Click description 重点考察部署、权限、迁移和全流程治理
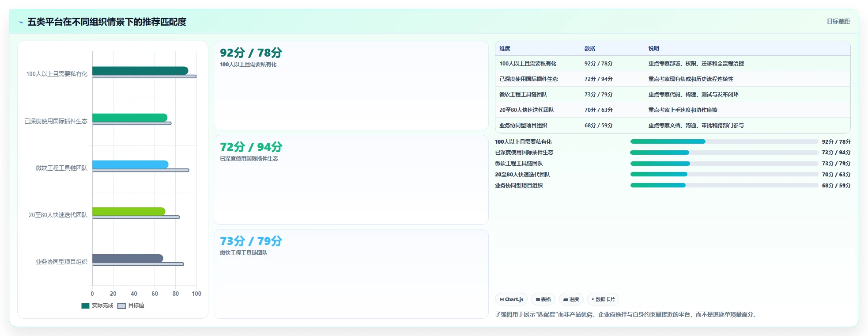The height and width of the screenshot is (336, 868). click(x=696, y=64)
